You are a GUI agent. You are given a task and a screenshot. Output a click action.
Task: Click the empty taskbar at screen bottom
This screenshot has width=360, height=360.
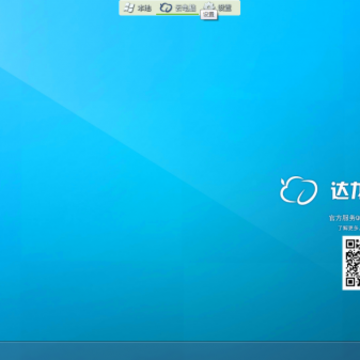pos(180,351)
